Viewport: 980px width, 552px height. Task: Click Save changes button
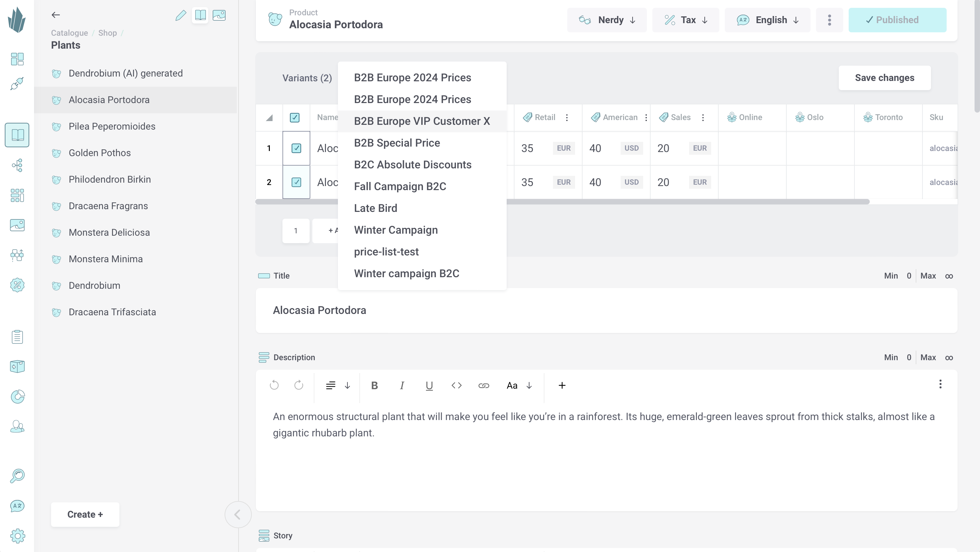pos(884,77)
